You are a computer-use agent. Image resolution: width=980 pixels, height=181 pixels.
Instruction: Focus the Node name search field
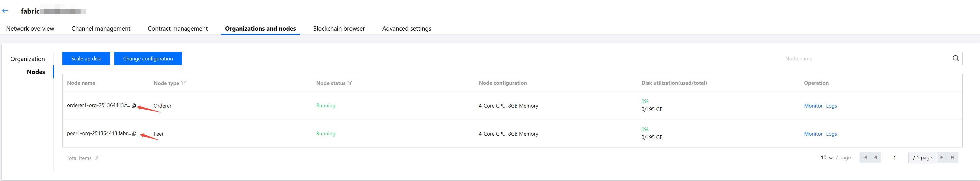(x=864, y=59)
